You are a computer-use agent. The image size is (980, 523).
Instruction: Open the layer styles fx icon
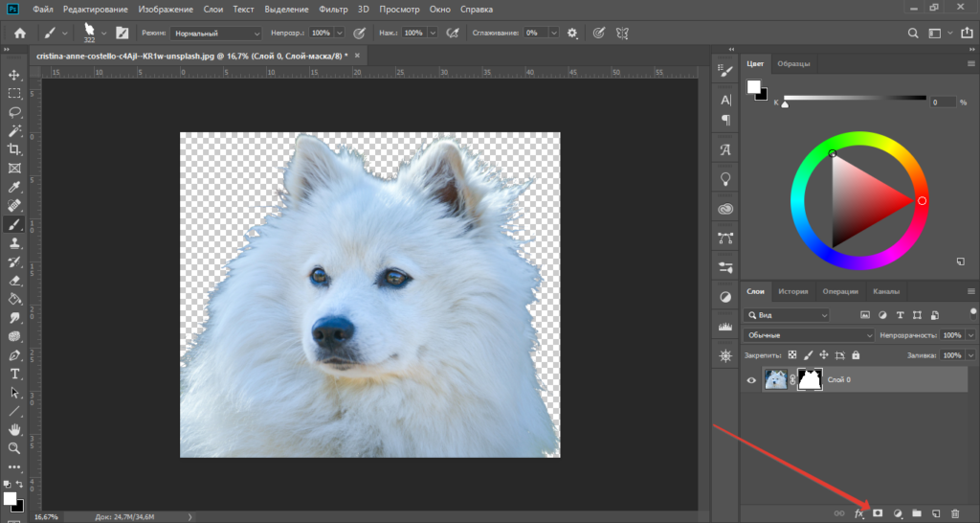tap(858, 513)
